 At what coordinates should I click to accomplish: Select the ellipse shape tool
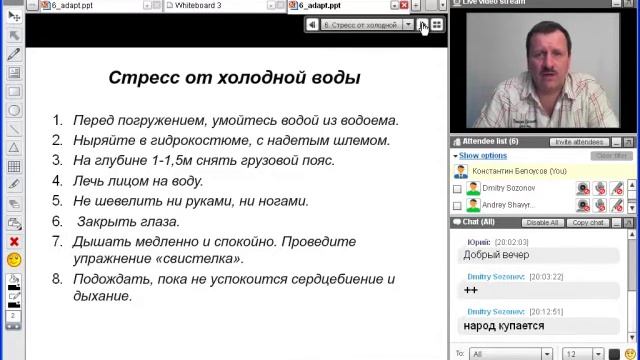point(14,111)
